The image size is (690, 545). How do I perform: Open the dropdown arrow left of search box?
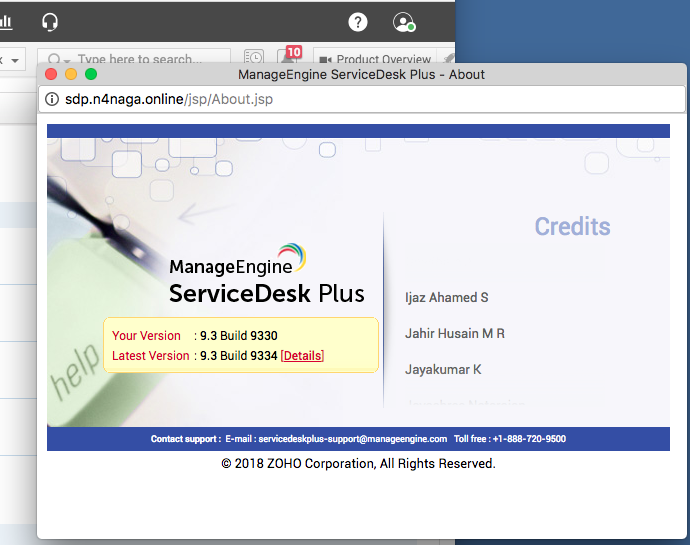(15, 60)
